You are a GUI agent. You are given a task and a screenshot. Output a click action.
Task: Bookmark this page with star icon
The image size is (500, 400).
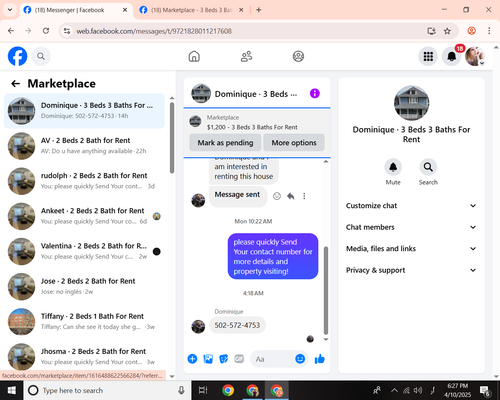447,31
